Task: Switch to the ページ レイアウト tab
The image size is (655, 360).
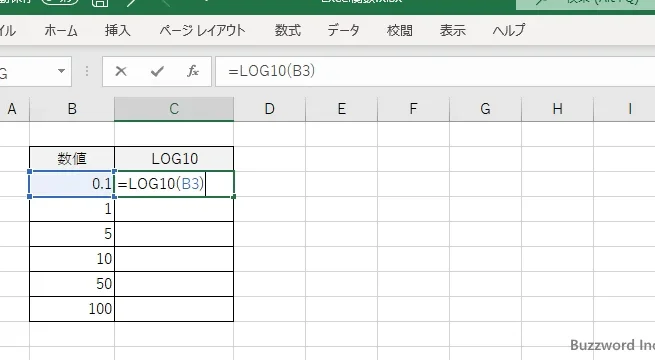Action: (x=203, y=30)
